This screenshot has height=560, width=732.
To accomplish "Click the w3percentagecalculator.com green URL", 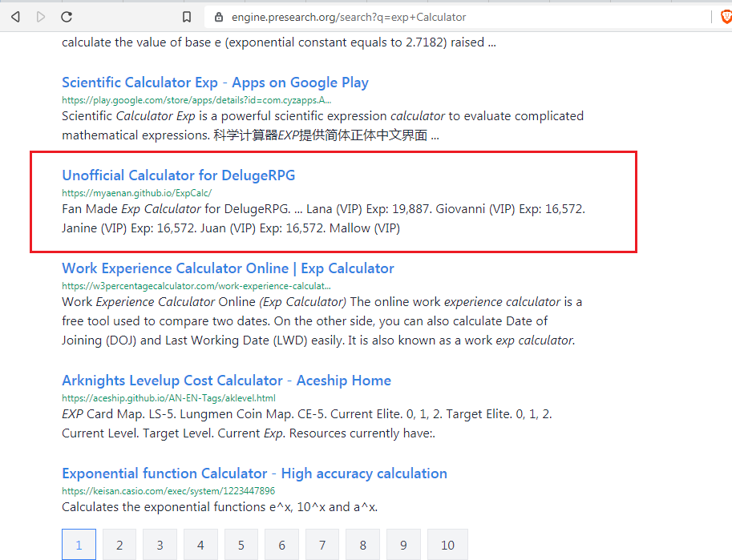I will [196, 285].
